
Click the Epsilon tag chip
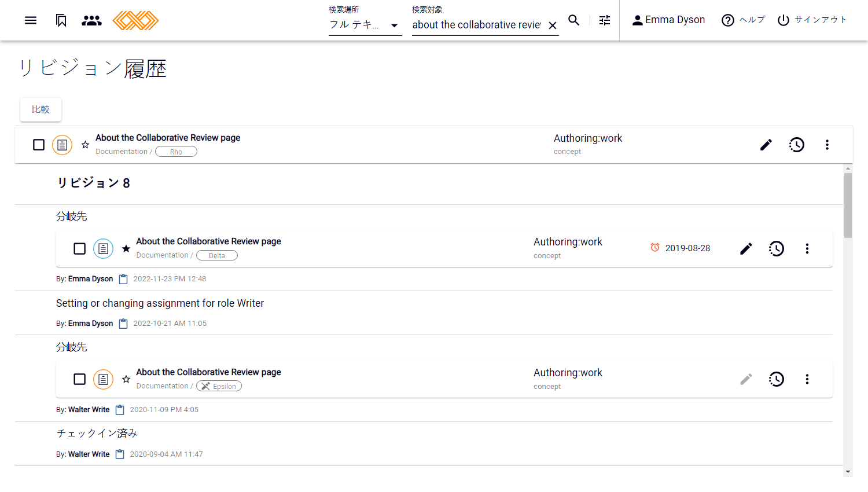[x=219, y=386]
